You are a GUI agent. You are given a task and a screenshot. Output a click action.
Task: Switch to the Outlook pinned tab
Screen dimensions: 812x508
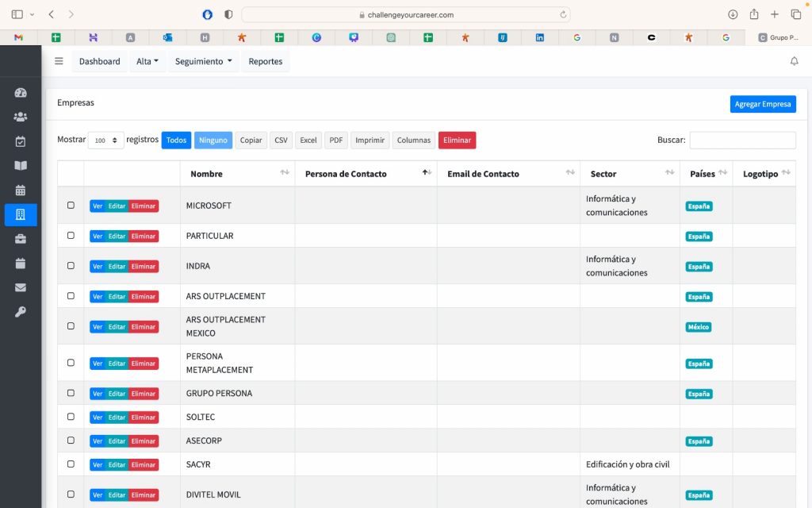[167, 37]
